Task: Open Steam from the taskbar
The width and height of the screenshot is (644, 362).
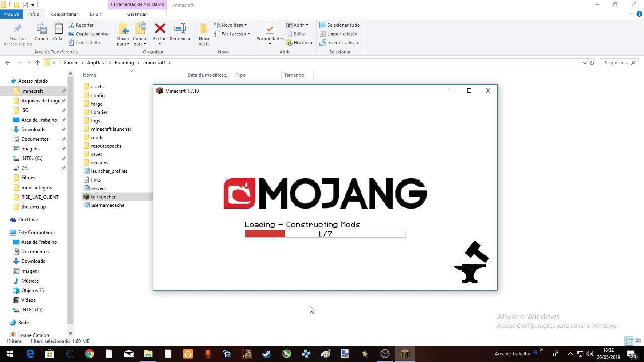Action: point(266,354)
